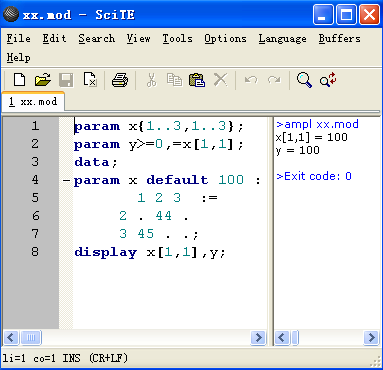Click the Find magnifier icon
Viewport: 383px width, 370px height.
point(304,80)
